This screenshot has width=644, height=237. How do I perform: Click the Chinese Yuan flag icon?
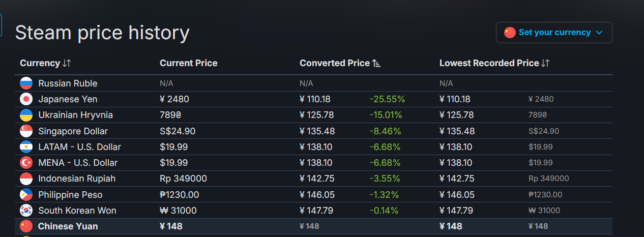[26, 226]
